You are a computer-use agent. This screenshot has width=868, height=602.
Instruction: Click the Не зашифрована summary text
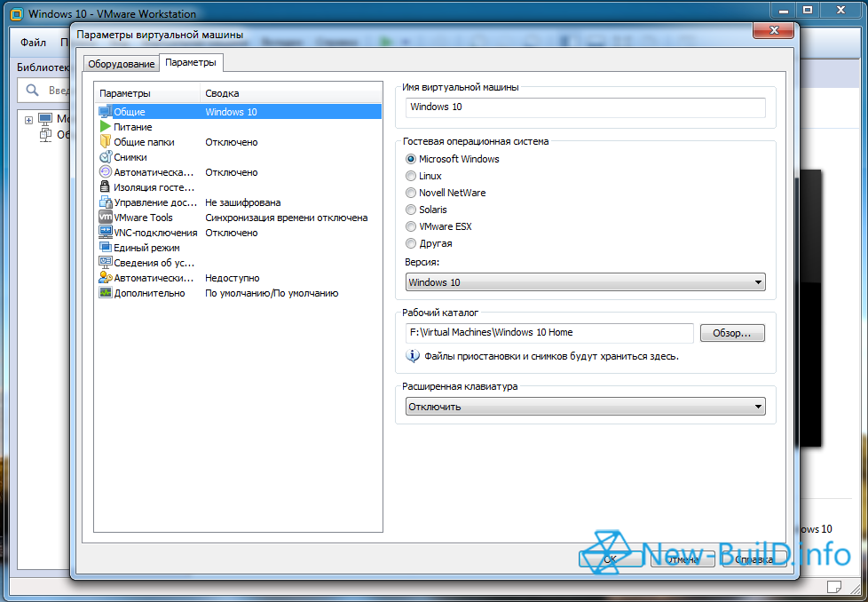tap(242, 202)
